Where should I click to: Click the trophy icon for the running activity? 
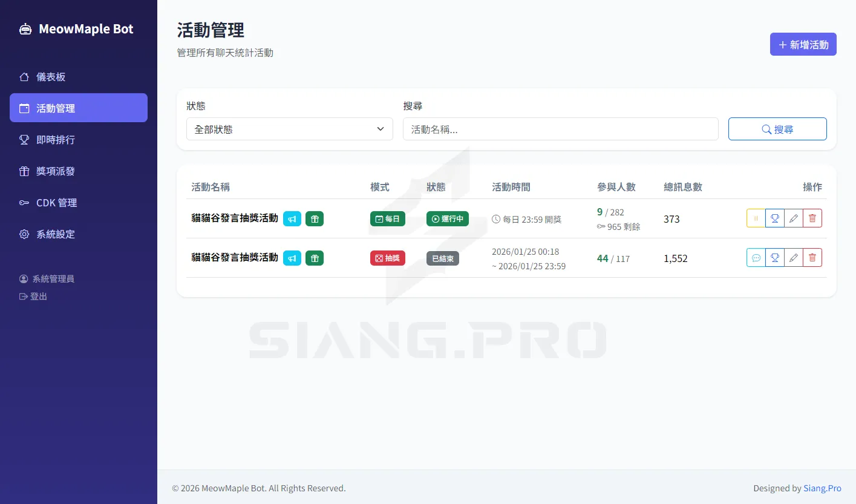click(x=774, y=218)
